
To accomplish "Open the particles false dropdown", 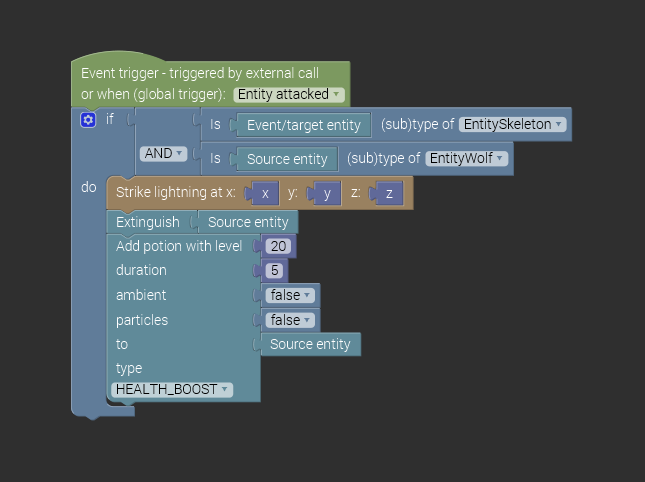I will click(290, 320).
